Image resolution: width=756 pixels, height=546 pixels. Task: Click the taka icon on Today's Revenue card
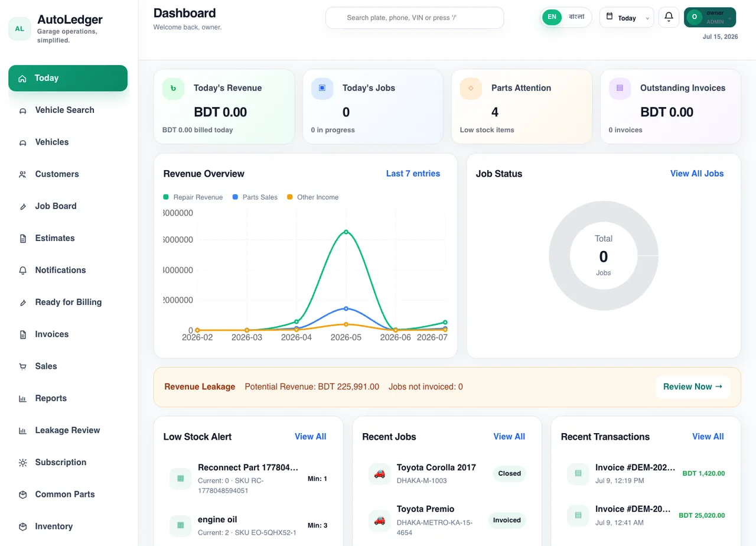tap(173, 88)
